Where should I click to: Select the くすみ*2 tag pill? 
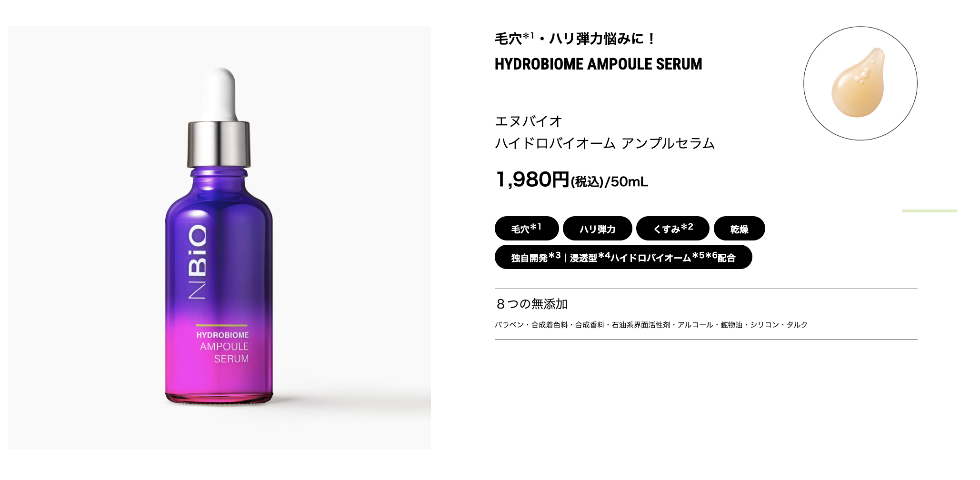[672, 229]
